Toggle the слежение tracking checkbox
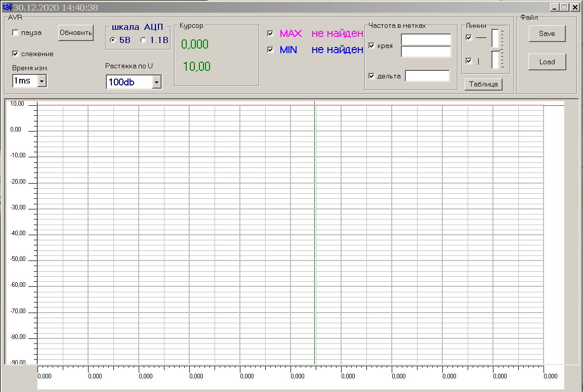This screenshot has width=583, height=392. pyautogui.click(x=16, y=54)
